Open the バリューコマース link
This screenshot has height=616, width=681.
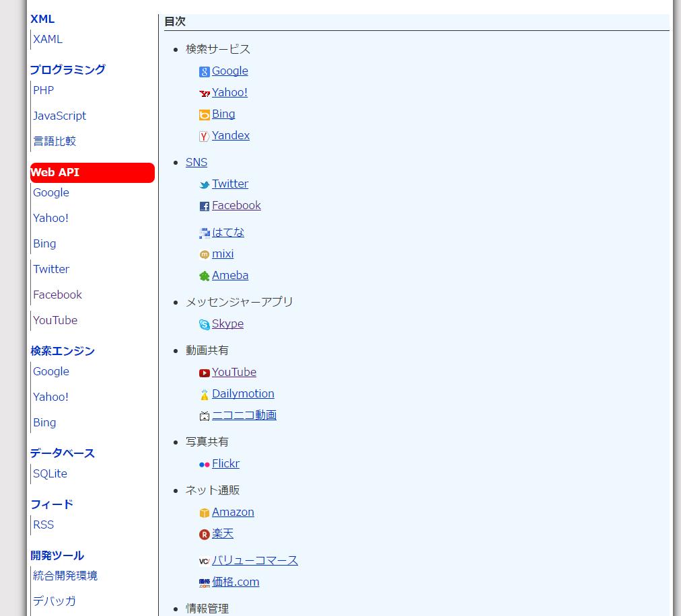[255, 560]
